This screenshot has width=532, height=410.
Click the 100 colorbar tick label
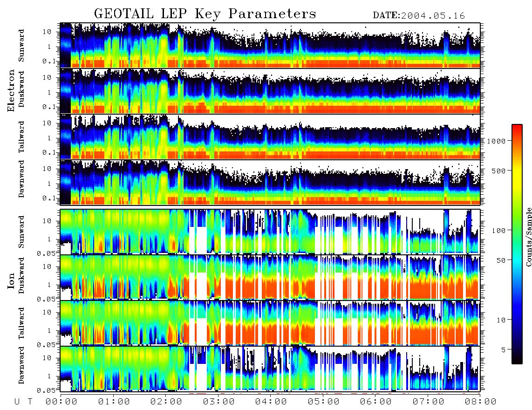coord(498,231)
